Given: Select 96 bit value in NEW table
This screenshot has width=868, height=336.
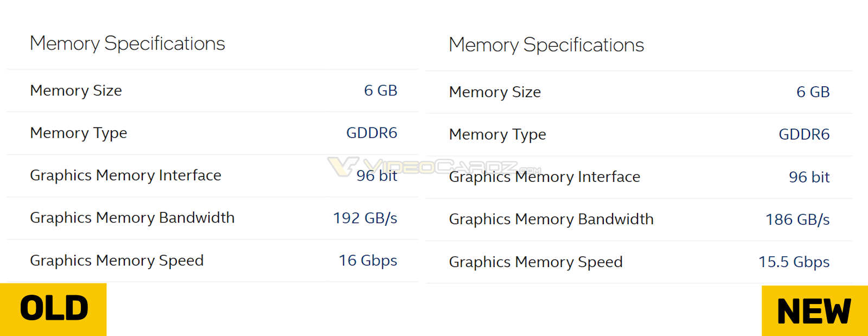Looking at the screenshot, I should (x=809, y=177).
